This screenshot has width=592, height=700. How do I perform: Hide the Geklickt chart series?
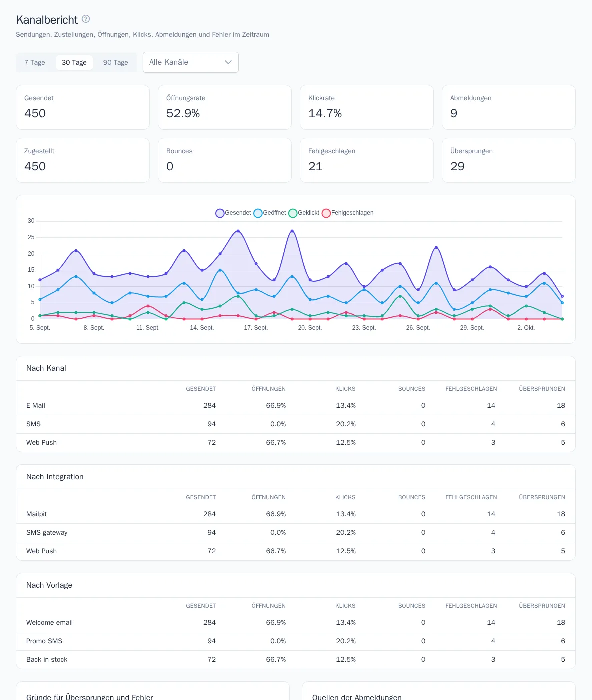click(304, 213)
